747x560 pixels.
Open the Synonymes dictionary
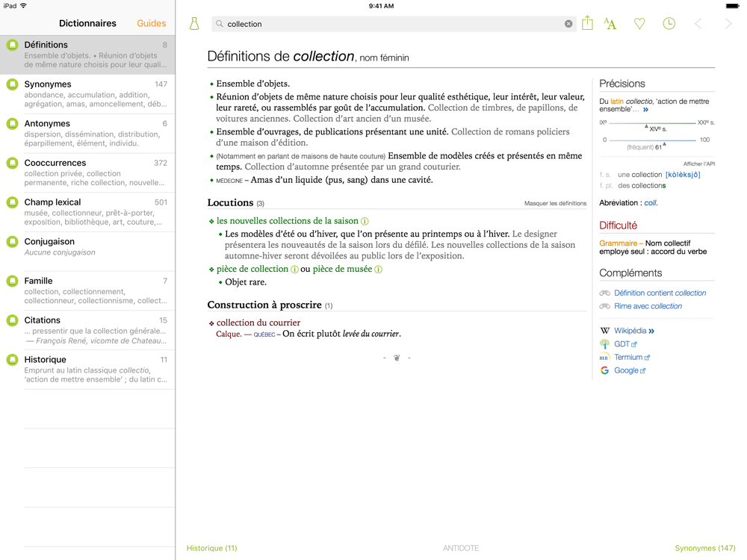87,94
